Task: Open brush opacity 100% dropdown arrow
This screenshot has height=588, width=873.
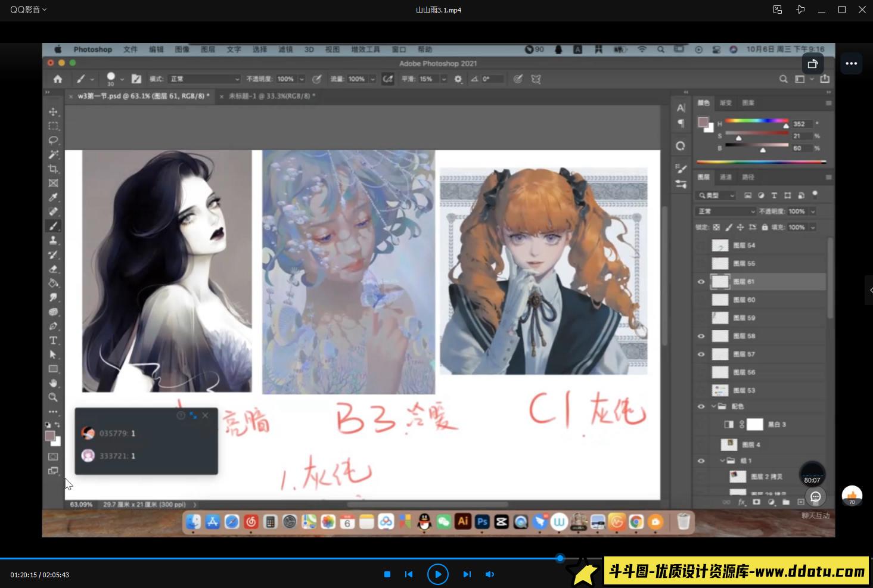Action: [x=302, y=79]
